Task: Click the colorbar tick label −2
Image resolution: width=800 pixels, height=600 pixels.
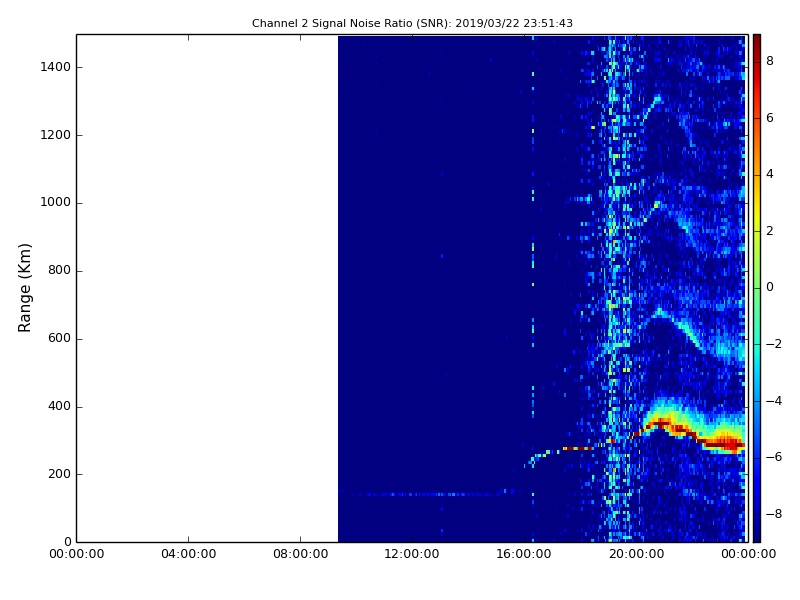Action: pos(774,344)
